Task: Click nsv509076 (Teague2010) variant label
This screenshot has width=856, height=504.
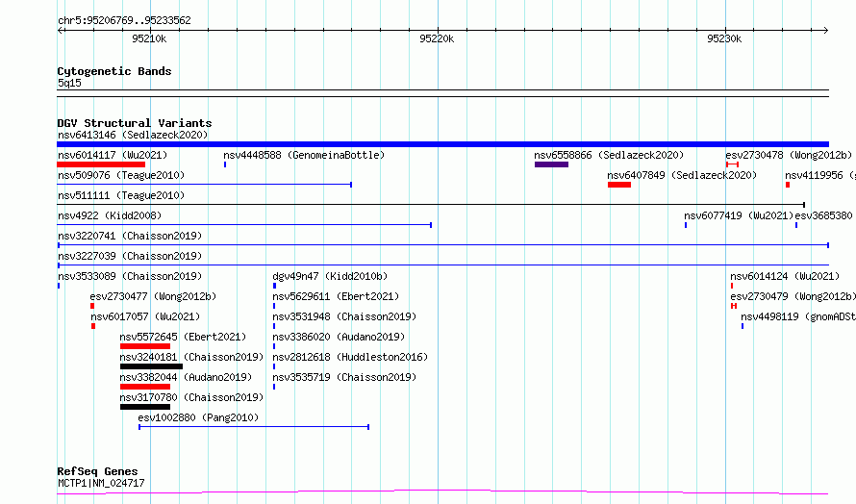Action: (x=121, y=175)
